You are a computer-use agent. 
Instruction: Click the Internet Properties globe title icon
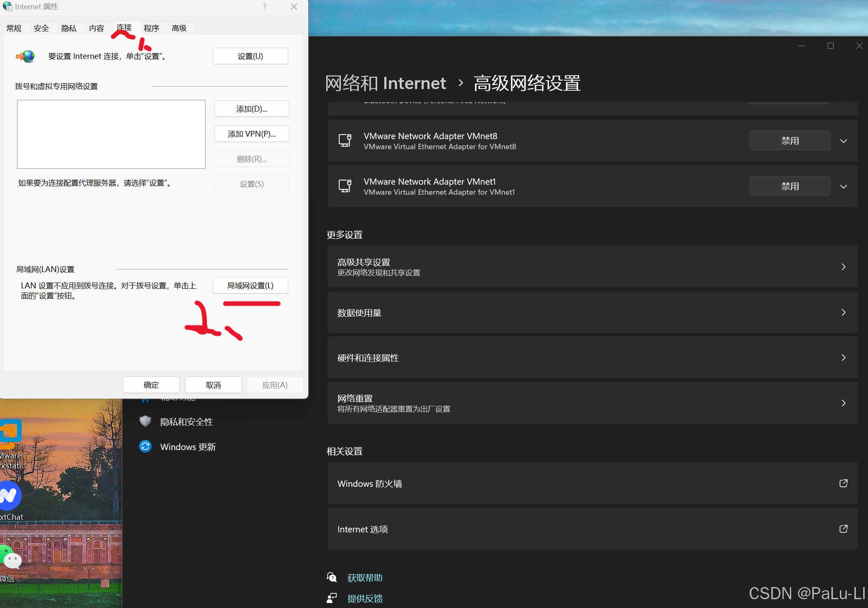click(x=8, y=6)
